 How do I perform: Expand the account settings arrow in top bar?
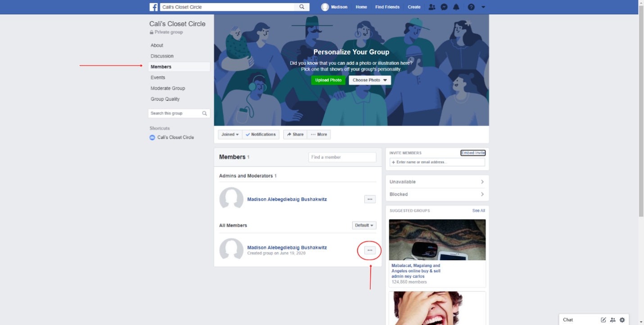[483, 7]
